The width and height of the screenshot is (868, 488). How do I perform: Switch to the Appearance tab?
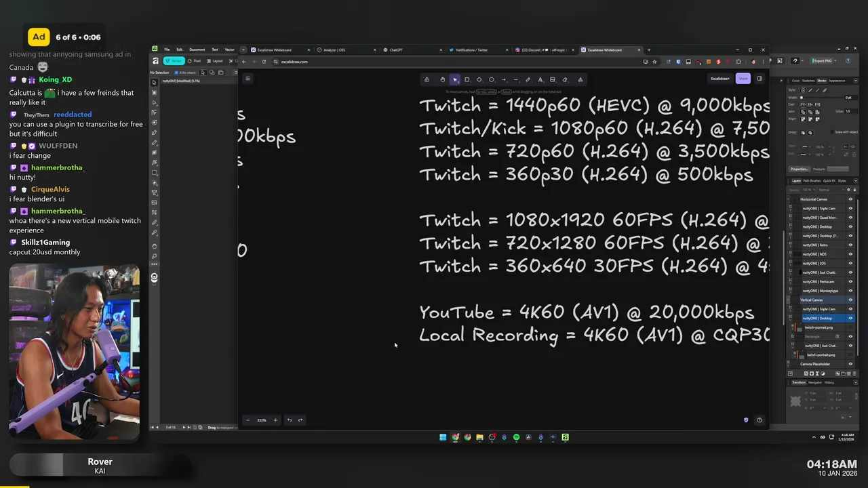coord(837,81)
